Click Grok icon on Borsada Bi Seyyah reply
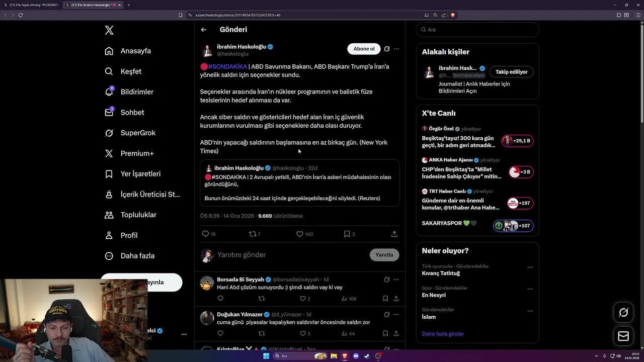 coord(387,280)
